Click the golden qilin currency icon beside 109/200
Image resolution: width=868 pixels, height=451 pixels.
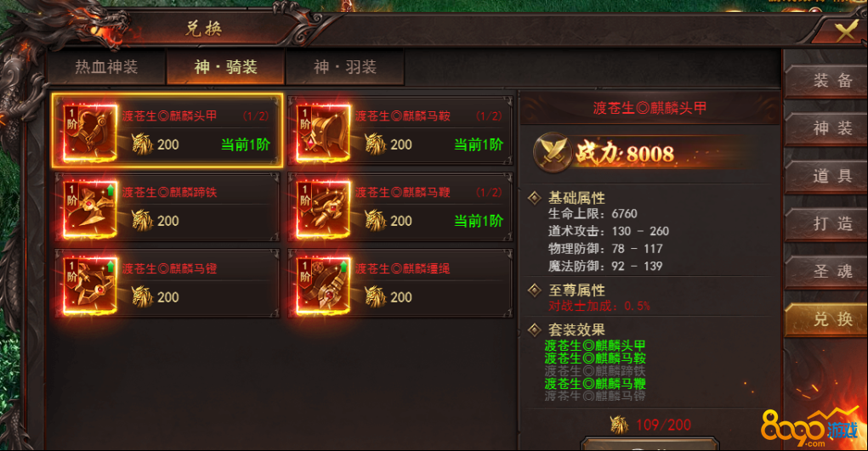coord(620,425)
